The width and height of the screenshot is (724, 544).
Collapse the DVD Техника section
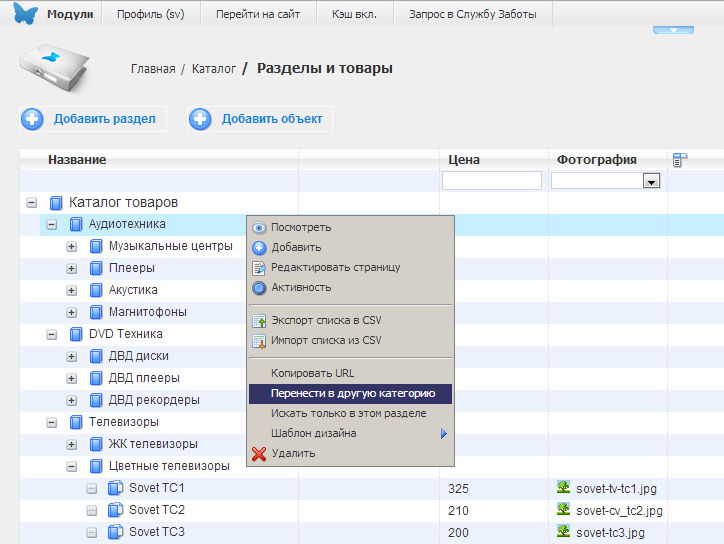(52, 334)
